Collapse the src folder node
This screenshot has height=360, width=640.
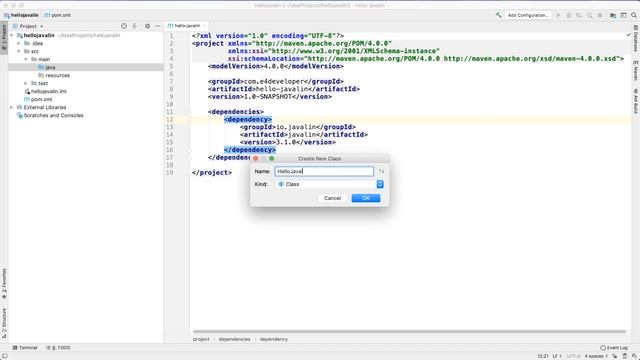pyautogui.click(x=18, y=51)
